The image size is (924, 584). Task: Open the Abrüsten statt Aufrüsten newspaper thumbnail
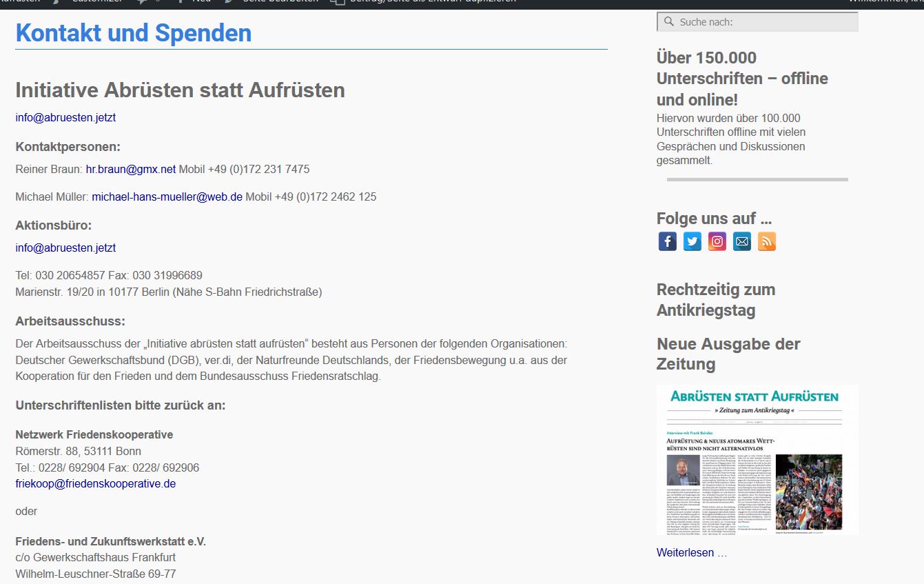757,460
